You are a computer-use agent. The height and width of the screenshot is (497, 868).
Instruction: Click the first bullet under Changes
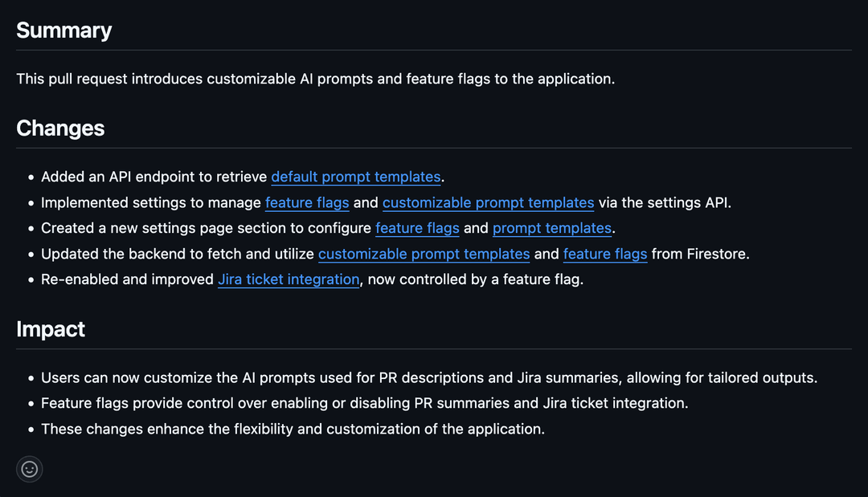point(241,177)
